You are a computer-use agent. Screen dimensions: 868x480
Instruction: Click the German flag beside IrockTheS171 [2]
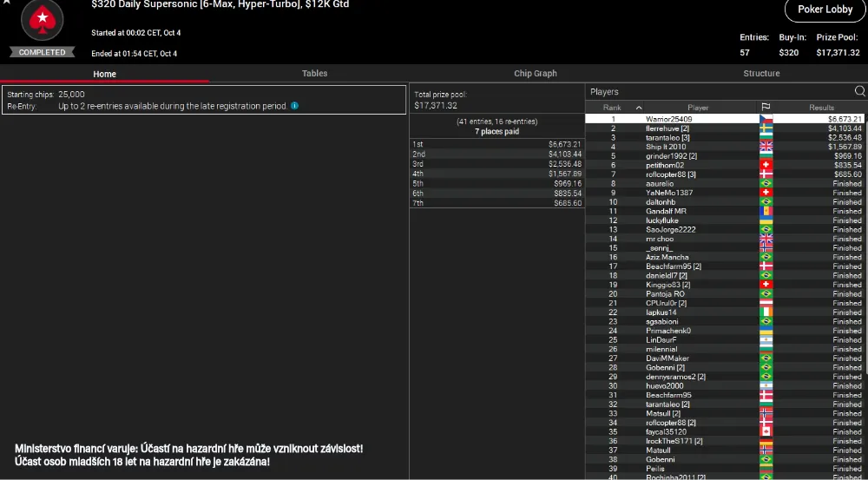(766, 441)
